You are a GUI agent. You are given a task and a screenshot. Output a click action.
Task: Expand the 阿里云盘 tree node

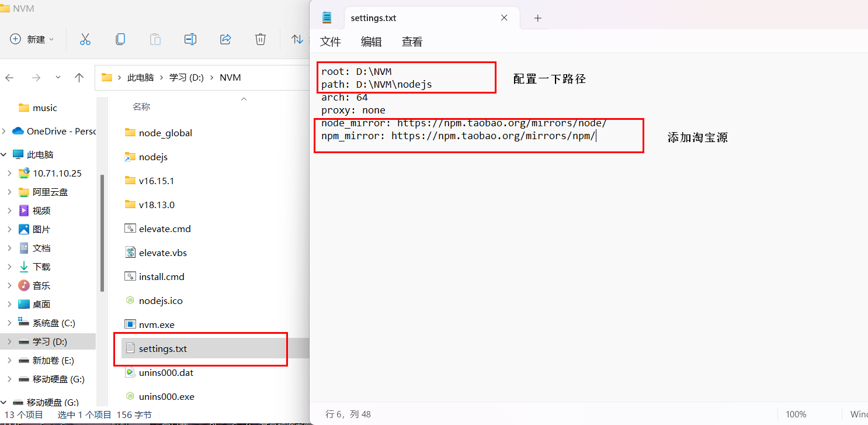pyautogui.click(x=9, y=192)
